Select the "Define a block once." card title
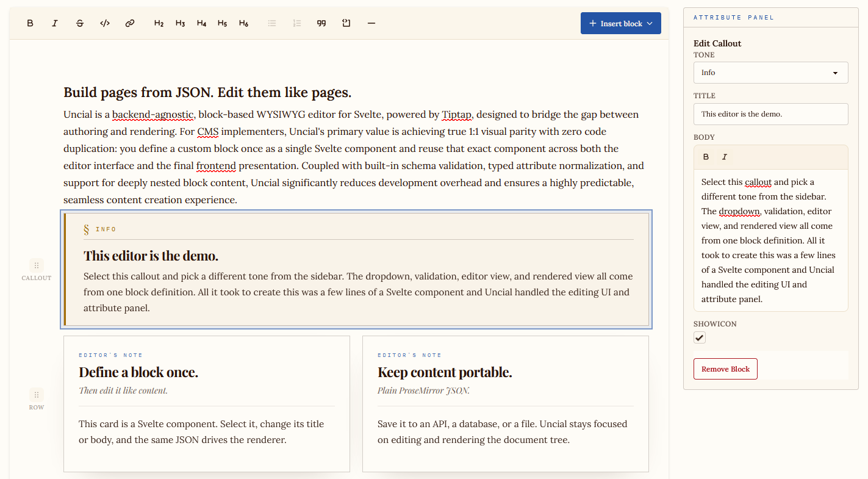This screenshot has width=868, height=479. pos(138,372)
